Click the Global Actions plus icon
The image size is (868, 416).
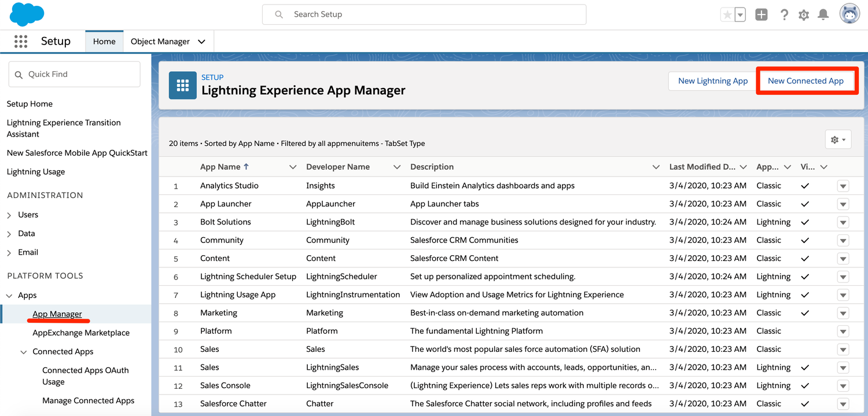762,15
